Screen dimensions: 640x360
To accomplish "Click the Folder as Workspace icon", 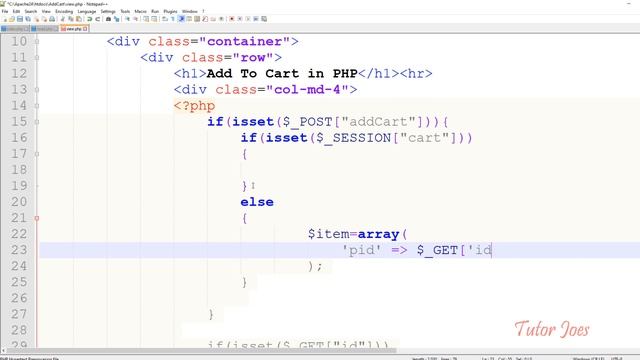I will point(213,19).
